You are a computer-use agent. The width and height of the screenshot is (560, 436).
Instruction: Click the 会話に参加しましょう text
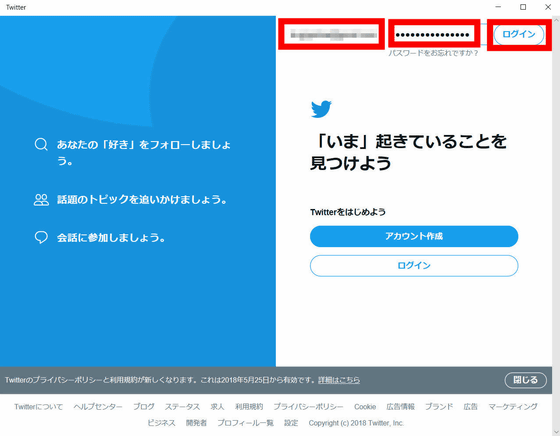click(111, 237)
